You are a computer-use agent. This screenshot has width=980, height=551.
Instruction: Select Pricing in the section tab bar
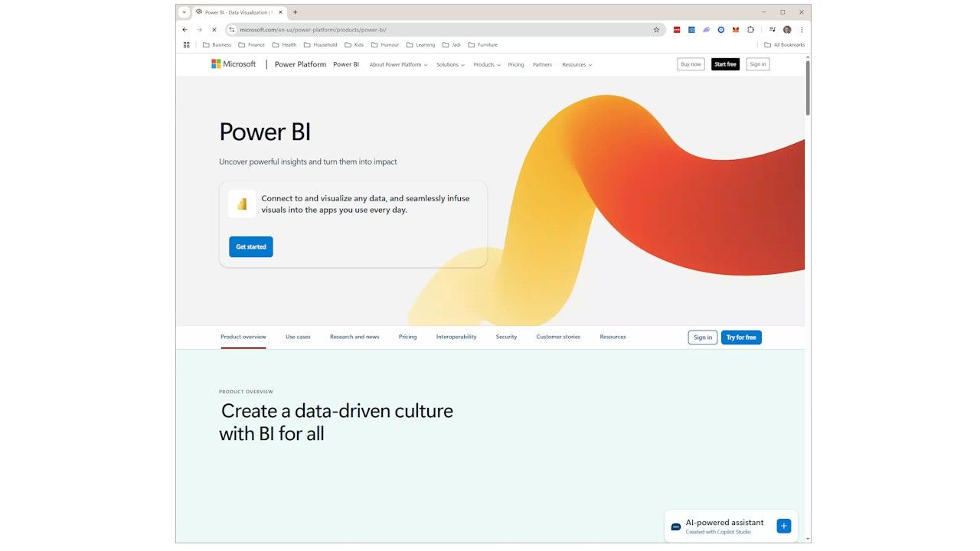(408, 337)
